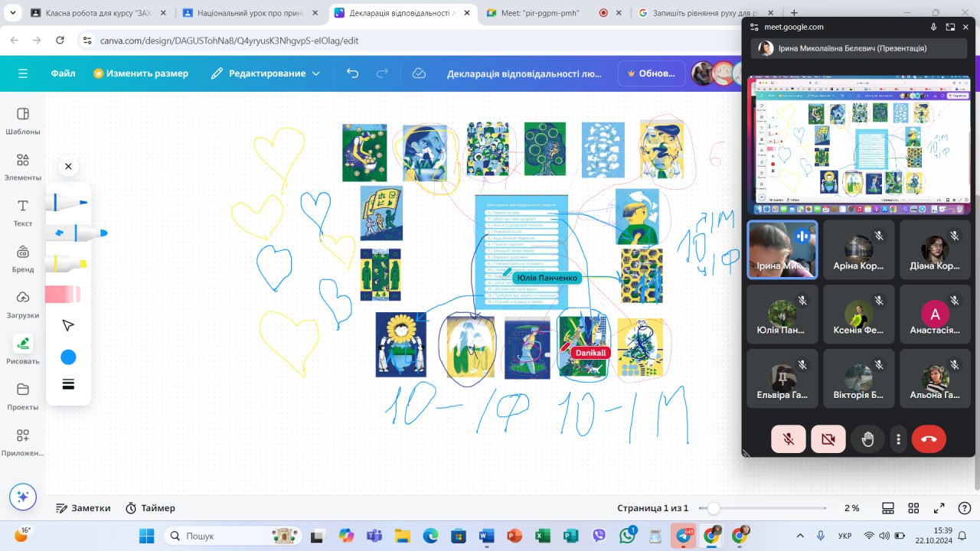Image resolution: width=980 pixels, height=551 pixels.
Task: Open the Шаблоны templates panel
Action: pos(23,120)
